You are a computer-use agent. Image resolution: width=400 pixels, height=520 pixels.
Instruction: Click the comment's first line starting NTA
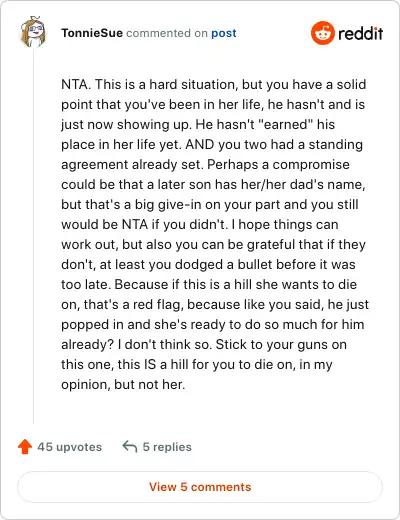coord(214,84)
